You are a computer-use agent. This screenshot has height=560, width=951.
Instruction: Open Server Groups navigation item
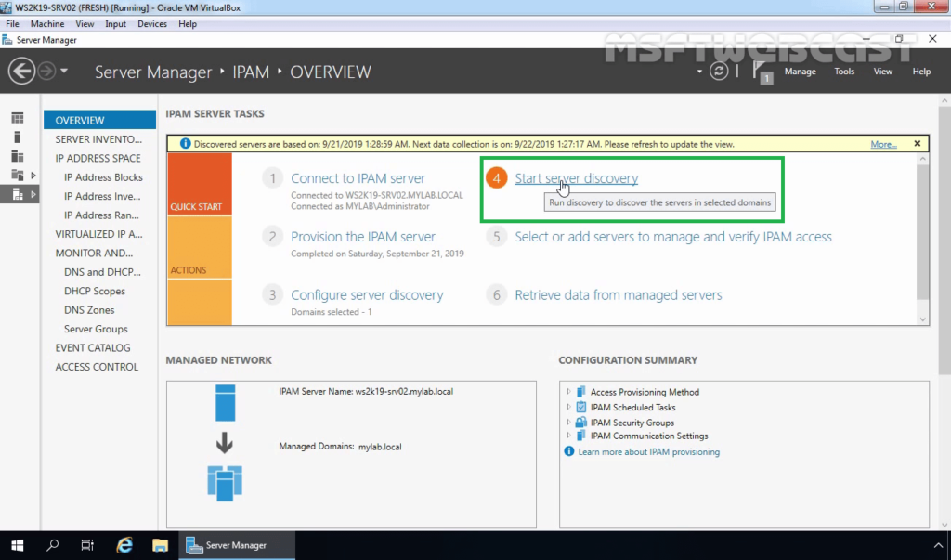[x=96, y=329]
